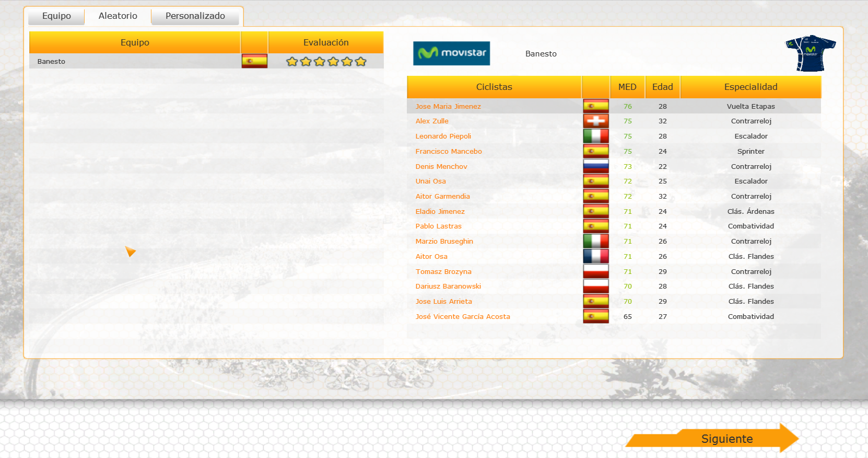Sort by the Especialidad column header
The image size is (868, 458).
(750, 87)
